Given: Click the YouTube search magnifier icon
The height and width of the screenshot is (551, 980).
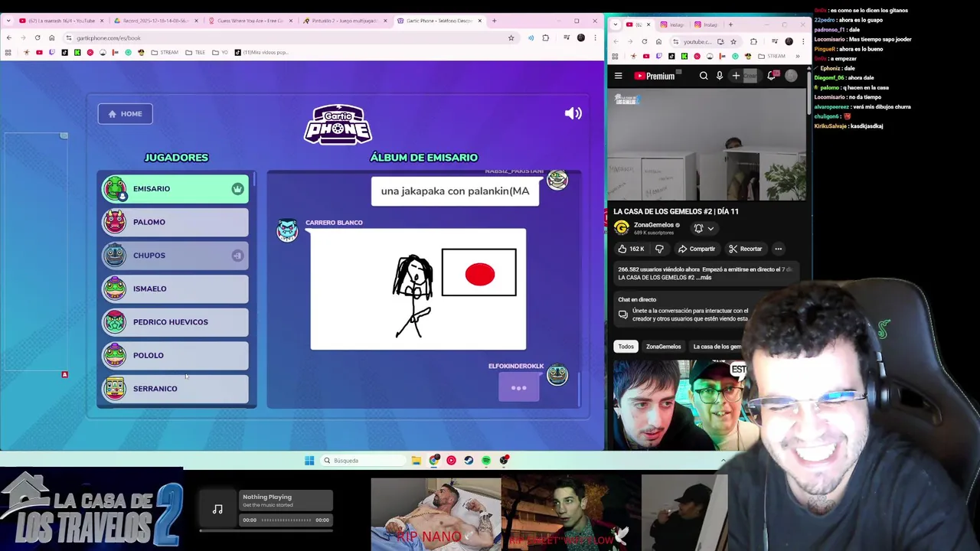Looking at the screenshot, I should pyautogui.click(x=704, y=76).
